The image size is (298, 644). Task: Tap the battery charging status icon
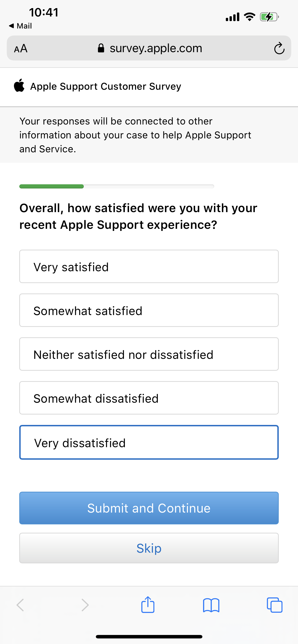(x=269, y=17)
